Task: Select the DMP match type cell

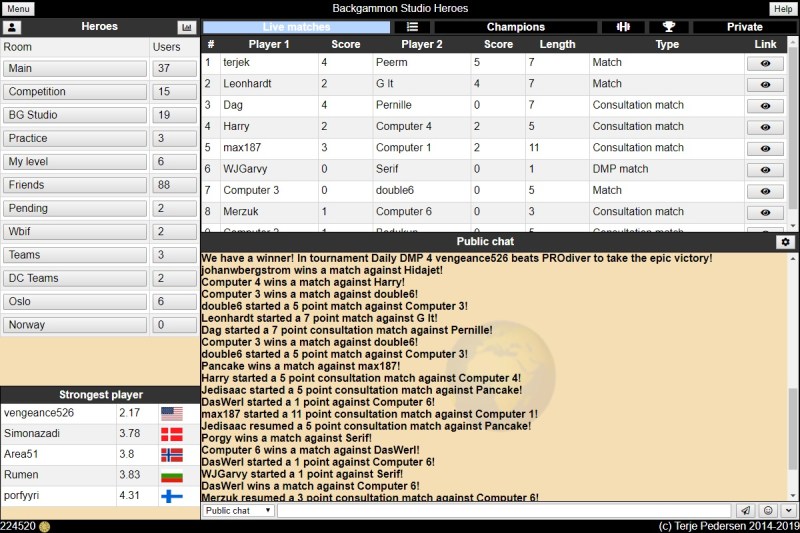Action: [620, 169]
